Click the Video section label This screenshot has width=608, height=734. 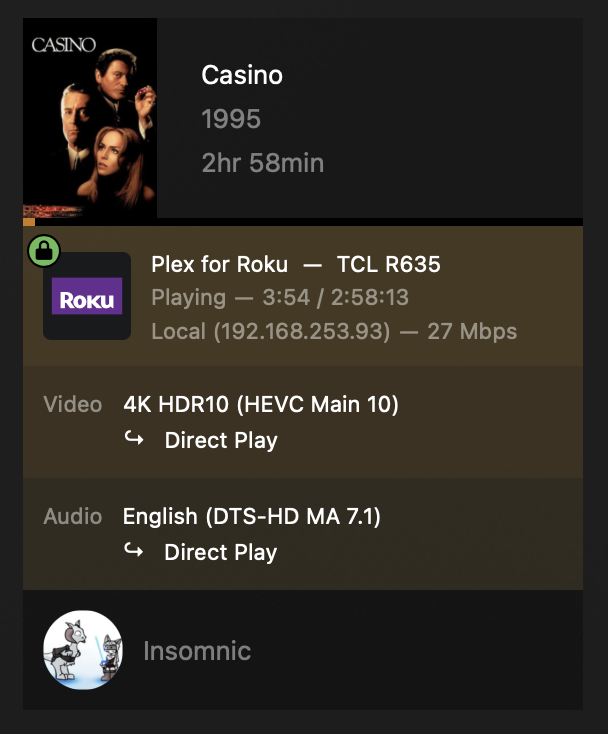73,405
